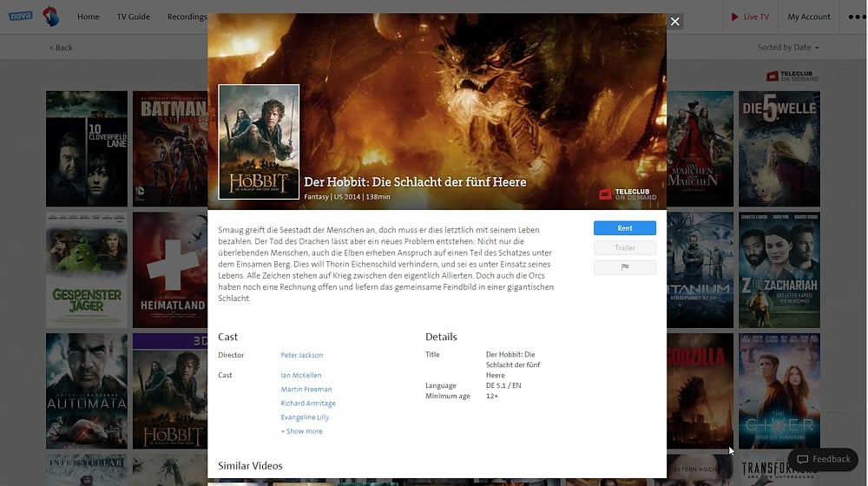Start Live TV from top bar
This screenshot has width=868, height=486.
[x=750, y=16]
